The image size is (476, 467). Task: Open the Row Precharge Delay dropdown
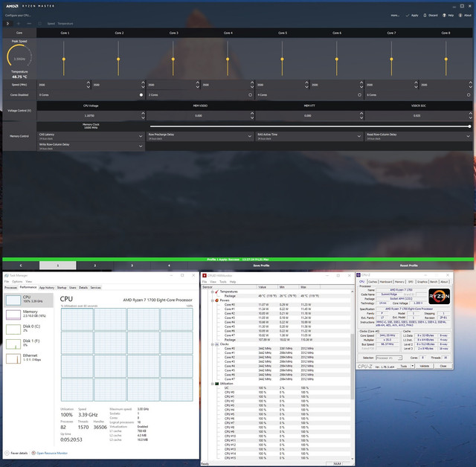[200, 136]
